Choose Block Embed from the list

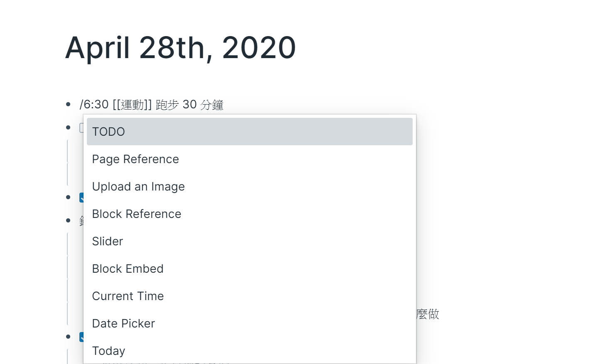point(249,269)
